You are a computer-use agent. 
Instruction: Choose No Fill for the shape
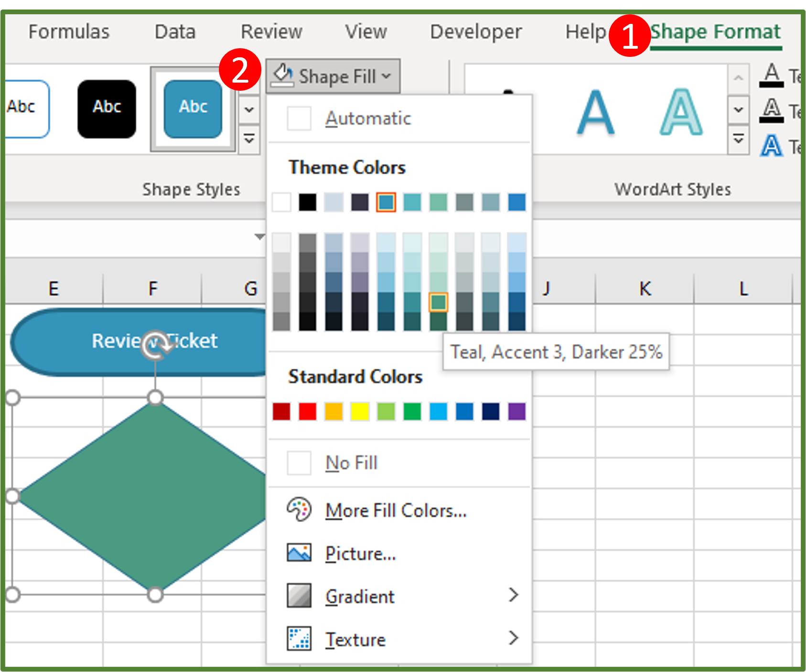[350, 462]
